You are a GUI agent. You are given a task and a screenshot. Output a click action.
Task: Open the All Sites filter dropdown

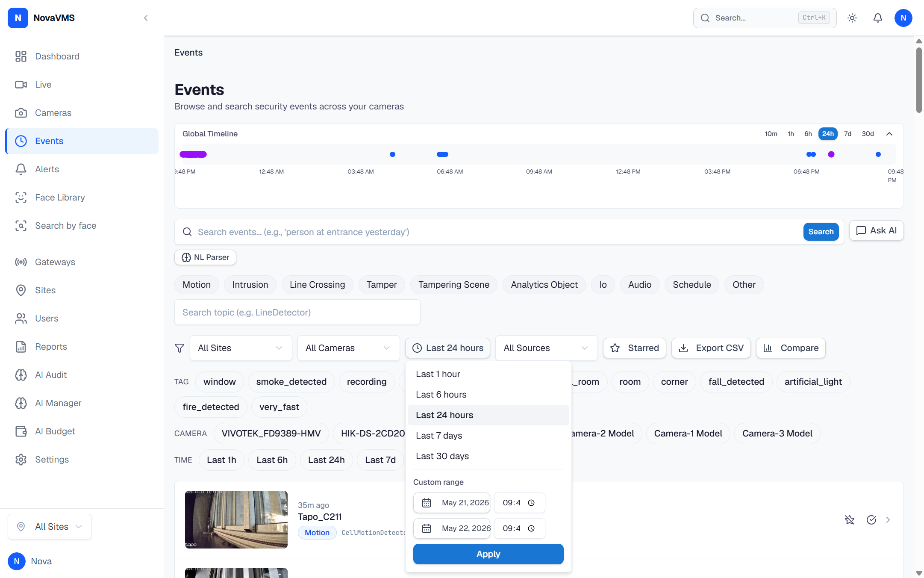coord(241,348)
